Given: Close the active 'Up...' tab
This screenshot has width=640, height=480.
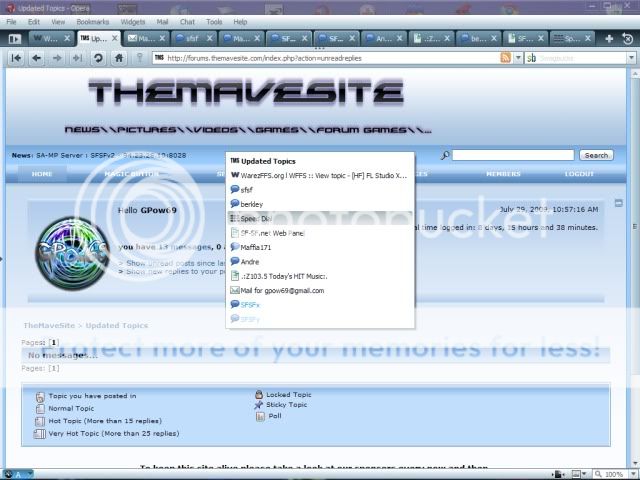Looking at the screenshot, I should pyautogui.click(x=115, y=38).
